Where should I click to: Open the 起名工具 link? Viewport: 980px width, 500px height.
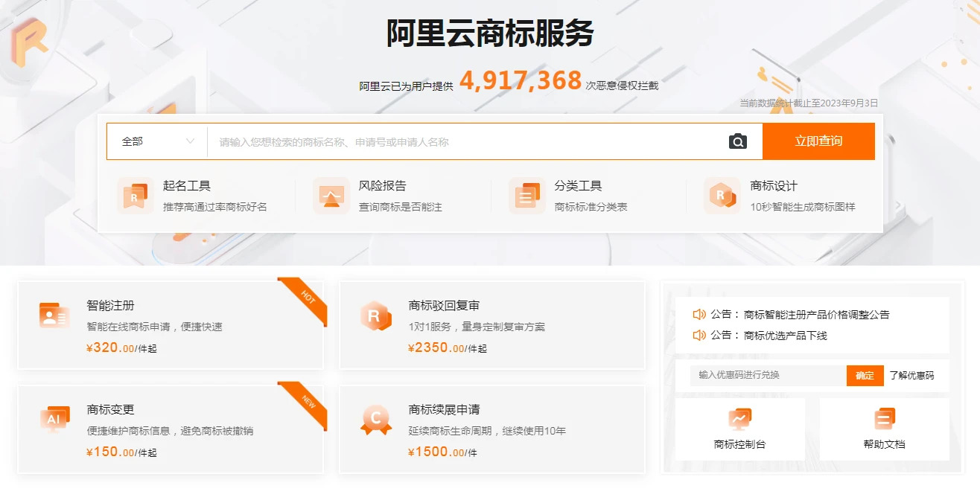coord(187,186)
